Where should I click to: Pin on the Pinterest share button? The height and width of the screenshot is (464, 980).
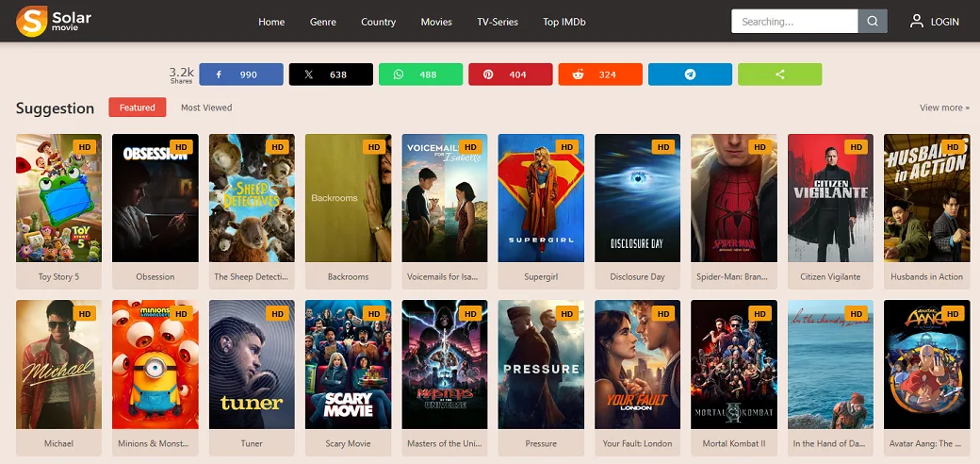(511, 75)
